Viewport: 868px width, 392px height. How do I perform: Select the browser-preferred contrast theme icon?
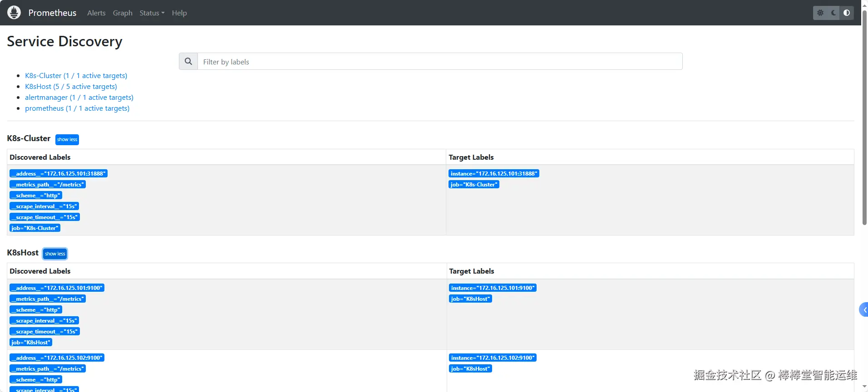click(847, 13)
